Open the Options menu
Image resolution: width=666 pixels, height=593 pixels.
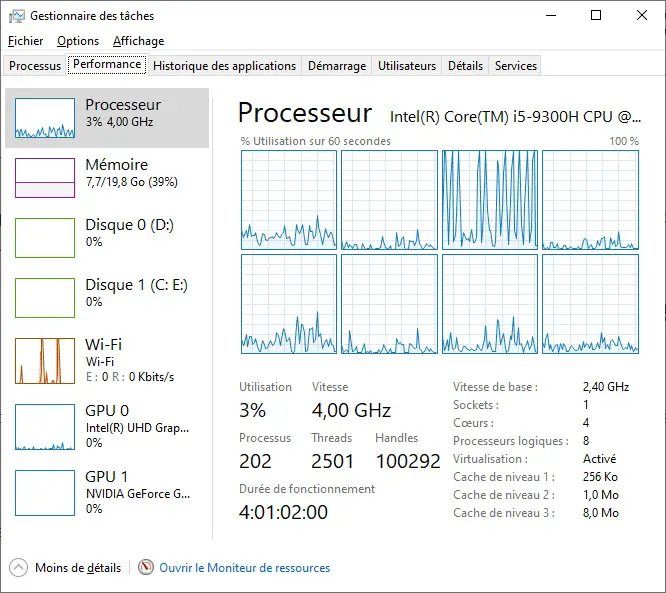tap(78, 41)
